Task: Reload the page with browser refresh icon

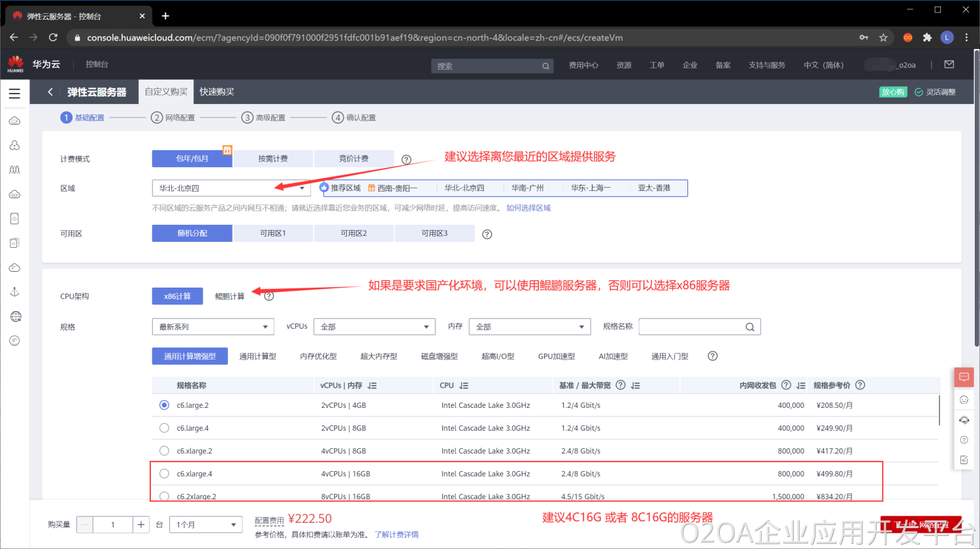Action: click(54, 37)
